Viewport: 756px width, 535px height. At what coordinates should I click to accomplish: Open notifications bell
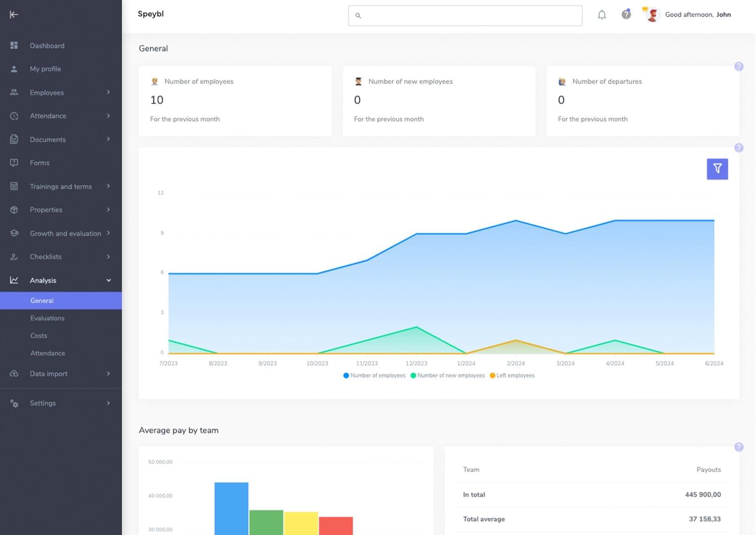tap(602, 15)
